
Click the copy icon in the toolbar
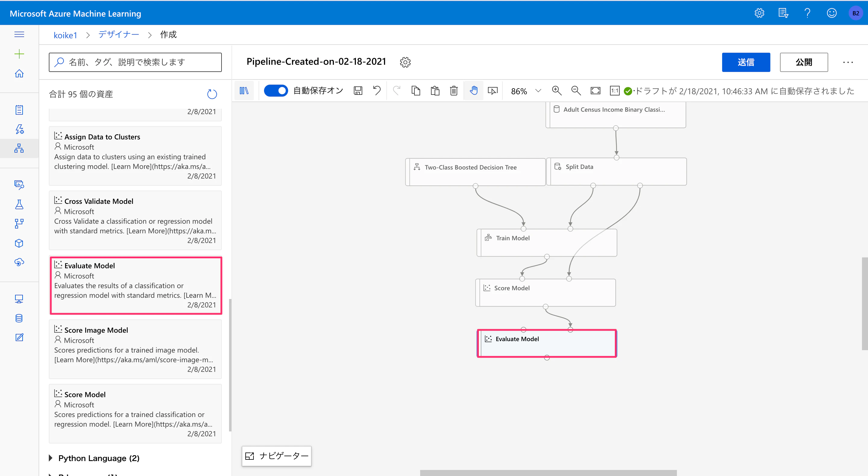click(416, 91)
